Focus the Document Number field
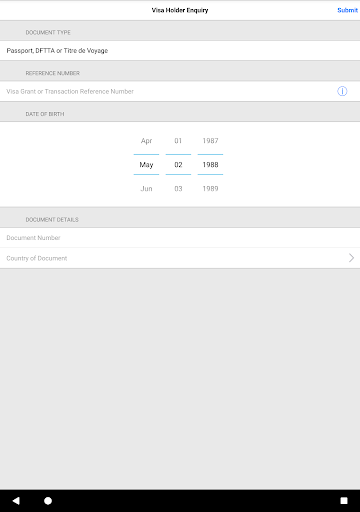 180,238
